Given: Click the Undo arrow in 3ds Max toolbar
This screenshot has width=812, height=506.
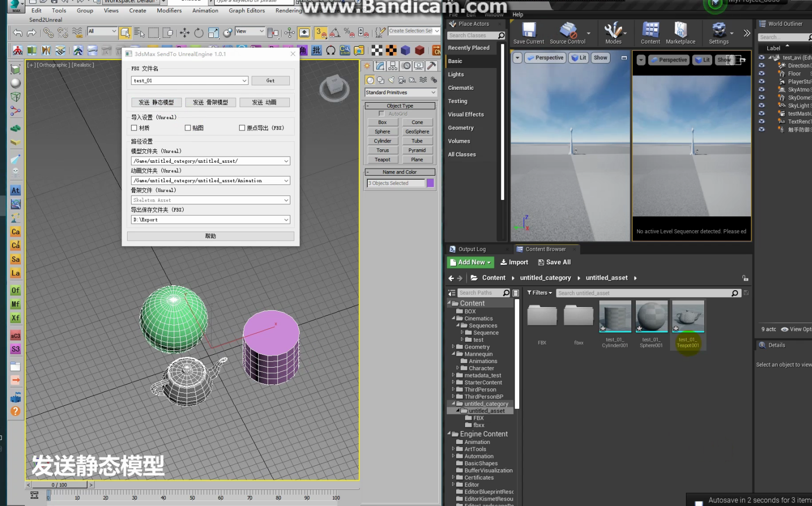Looking at the screenshot, I should 17,33.
